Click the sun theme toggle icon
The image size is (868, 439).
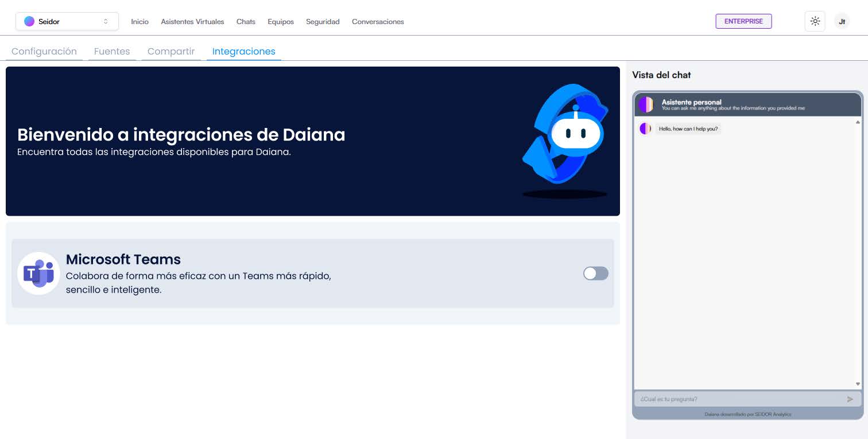pos(815,21)
